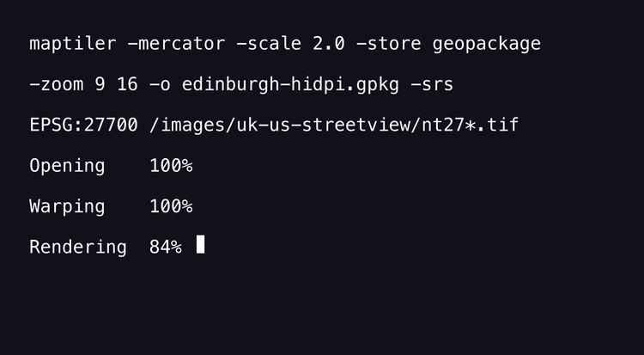Click the zoom level 16 value
644x355 pixels.
pos(127,84)
